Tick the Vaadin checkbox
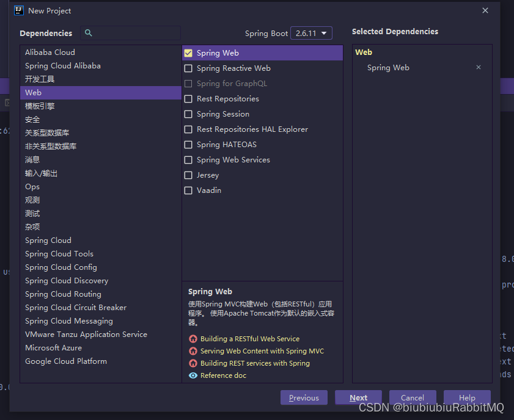This screenshot has width=514, height=420. pyautogui.click(x=188, y=190)
